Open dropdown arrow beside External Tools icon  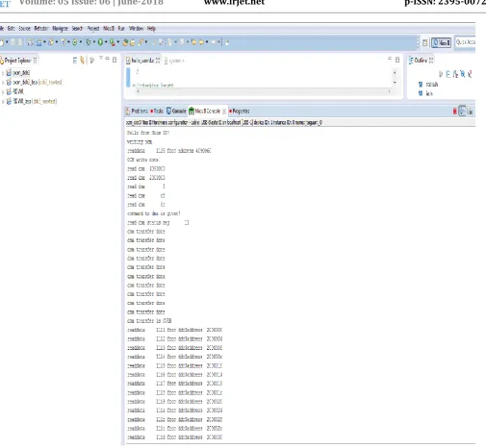click(117, 42)
